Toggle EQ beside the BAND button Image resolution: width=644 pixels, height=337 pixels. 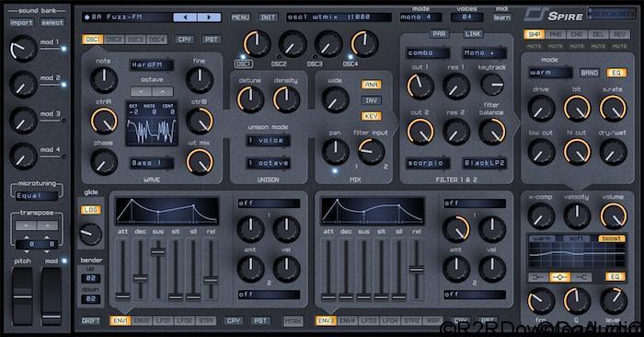pyautogui.click(x=616, y=73)
